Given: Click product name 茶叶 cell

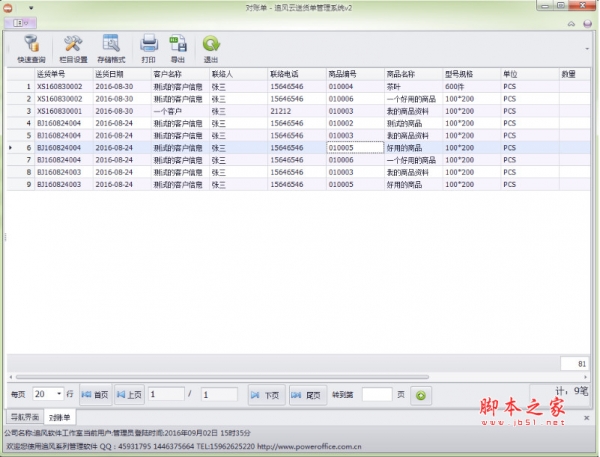Looking at the screenshot, I should (x=413, y=87).
